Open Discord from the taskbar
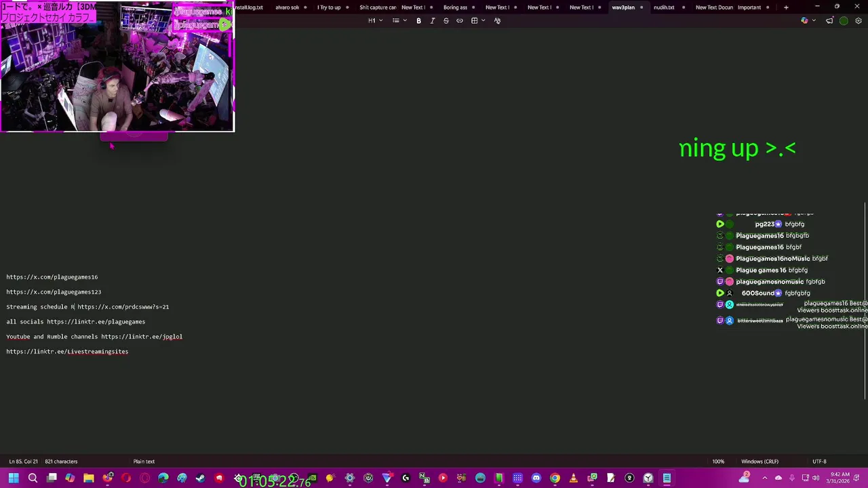This screenshot has width=868, height=488. [x=536, y=479]
